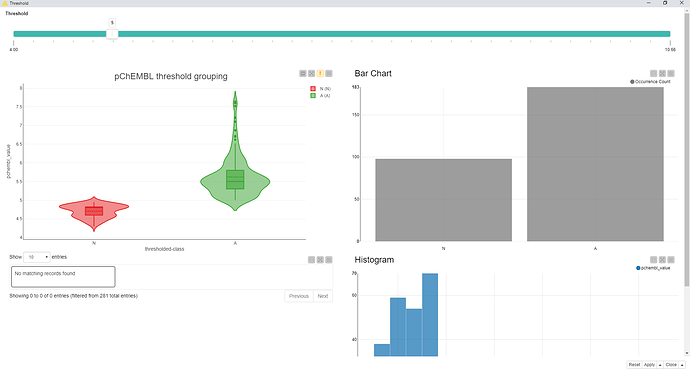Image resolution: width=690 pixels, height=373 pixels.
Task: Toggle the Occurrence Count legend item
Action: 650,81
